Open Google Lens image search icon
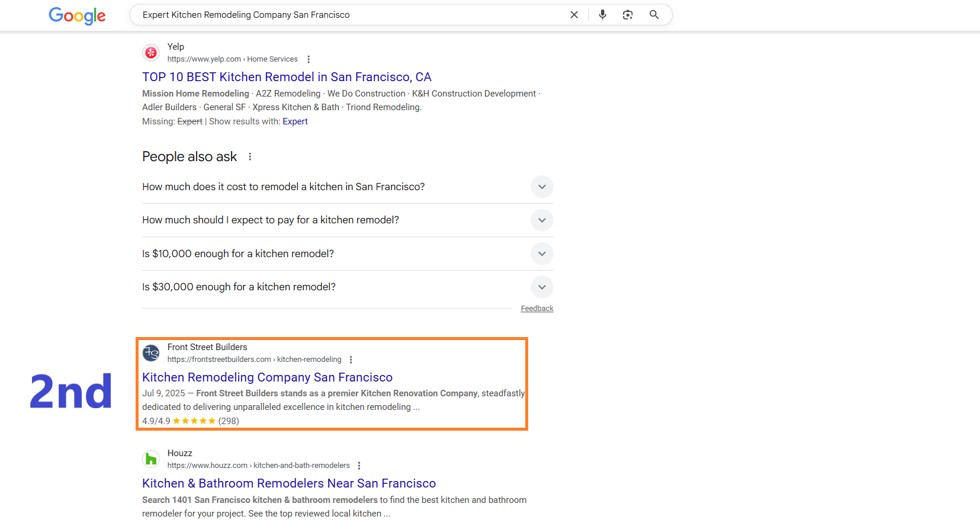Viewport: 980px width, 529px height. pos(628,15)
